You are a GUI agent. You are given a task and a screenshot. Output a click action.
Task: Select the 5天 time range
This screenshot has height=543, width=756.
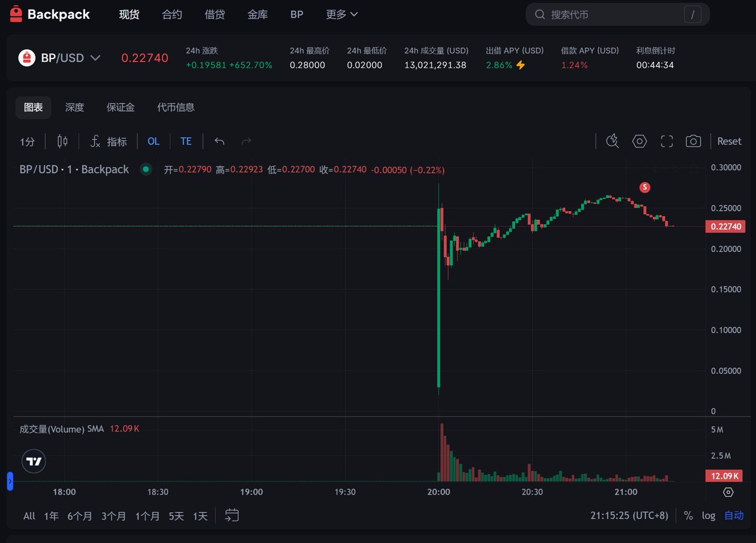tap(176, 515)
